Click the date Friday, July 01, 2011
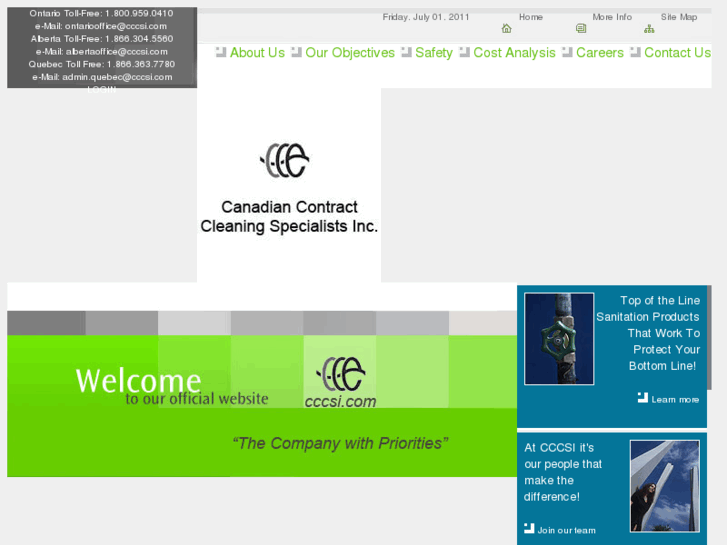Screen dimensions: 727x545 pos(426,17)
